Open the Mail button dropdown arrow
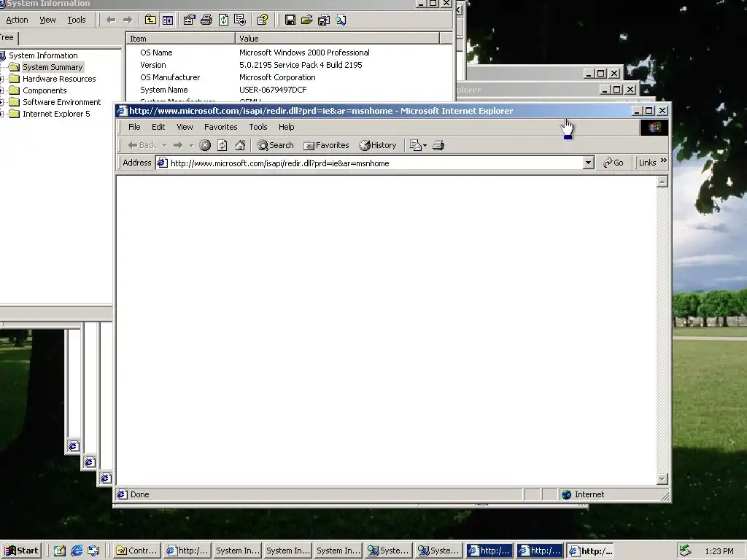747x560 pixels. click(x=425, y=145)
